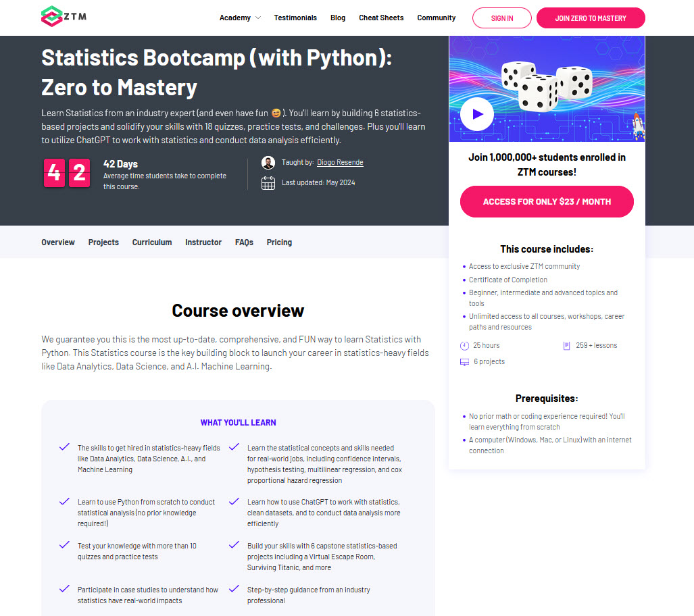Click checkmark beside 'skills to get hired'
Screen dimensions: 694x616
(64, 447)
